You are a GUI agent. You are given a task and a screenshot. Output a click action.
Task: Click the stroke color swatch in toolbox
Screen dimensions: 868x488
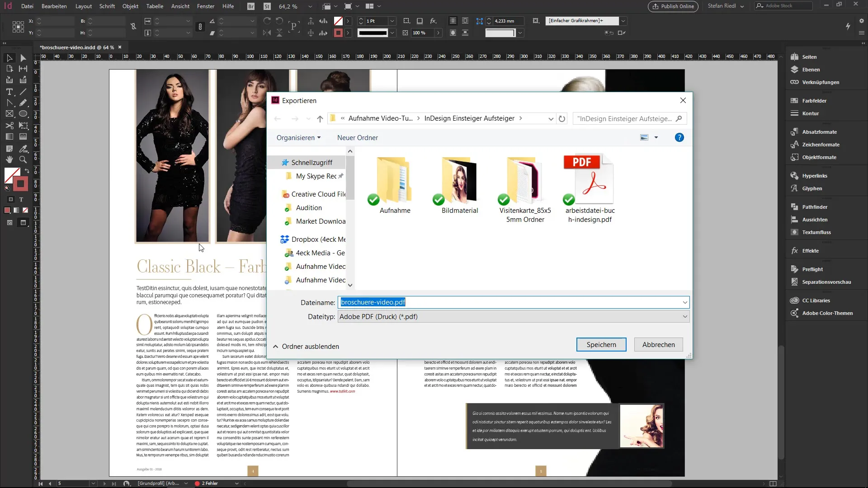20,184
